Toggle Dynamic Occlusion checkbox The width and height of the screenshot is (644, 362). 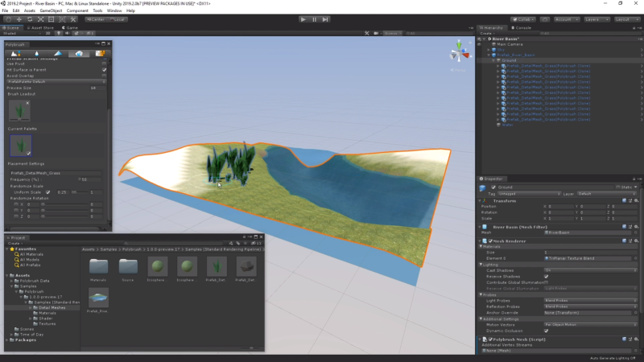547,331
